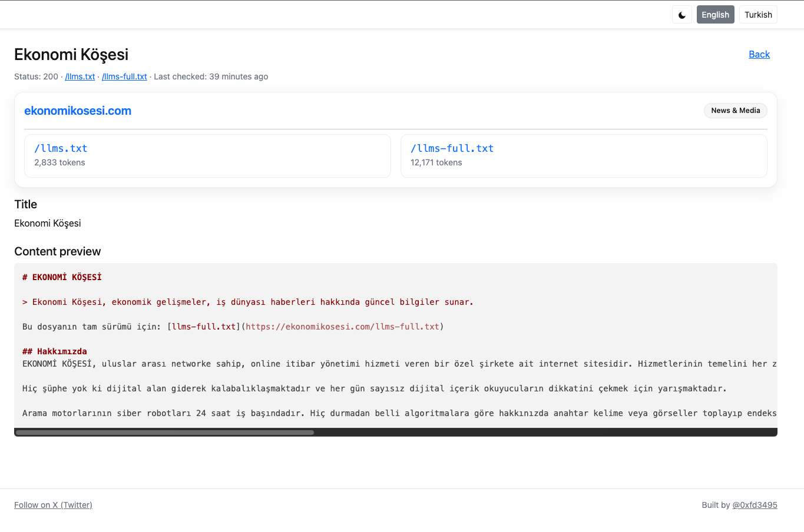804x532 pixels.
Task: Go Back via top-right link
Action: pos(759,54)
